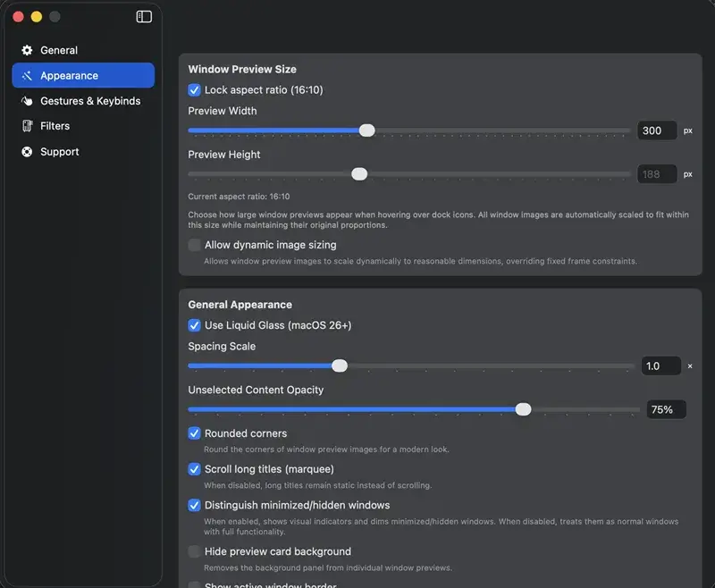Toggle the sidebar visibility icon
The width and height of the screenshot is (715, 588).
click(x=144, y=17)
